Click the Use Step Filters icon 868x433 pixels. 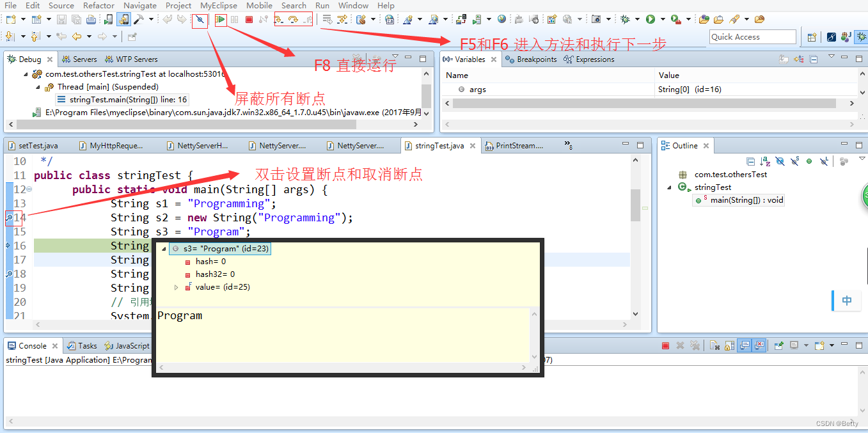[x=342, y=19]
